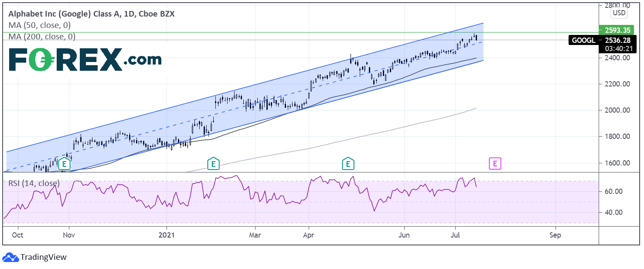Click the 2800.00 price axis label
Image resolution: width=644 pixels, height=269 pixels.
pyautogui.click(x=617, y=5)
